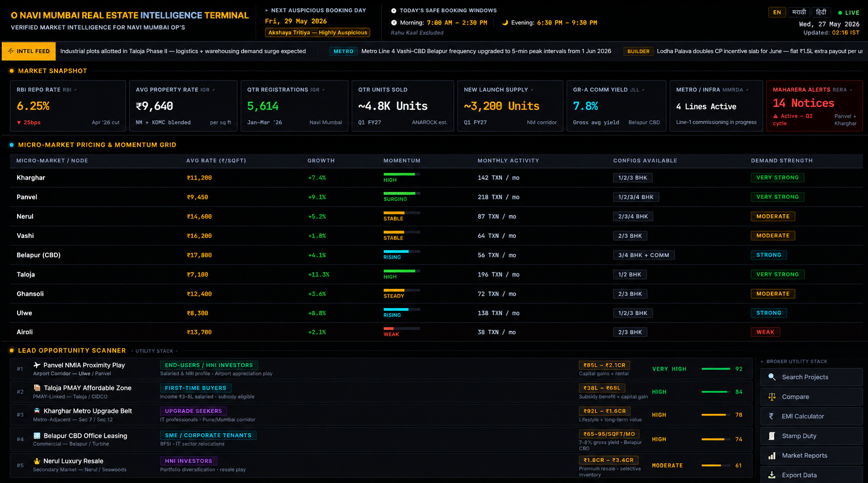868x483 pixels.
Task: Switch language to मराठी
Action: tap(799, 12)
